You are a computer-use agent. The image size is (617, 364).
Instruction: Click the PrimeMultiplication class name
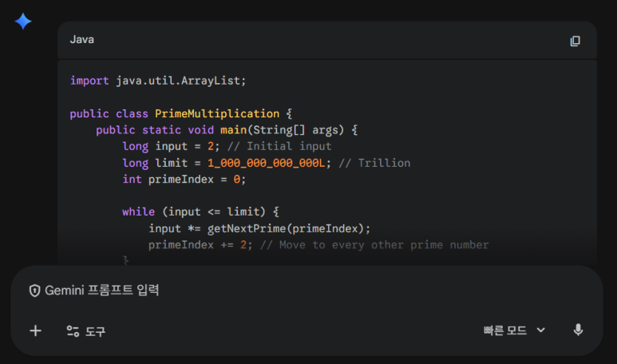pos(217,113)
